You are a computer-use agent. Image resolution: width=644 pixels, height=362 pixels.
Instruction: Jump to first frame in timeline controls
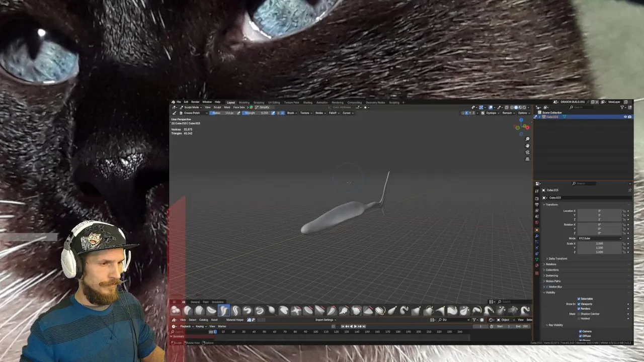tap(343, 326)
